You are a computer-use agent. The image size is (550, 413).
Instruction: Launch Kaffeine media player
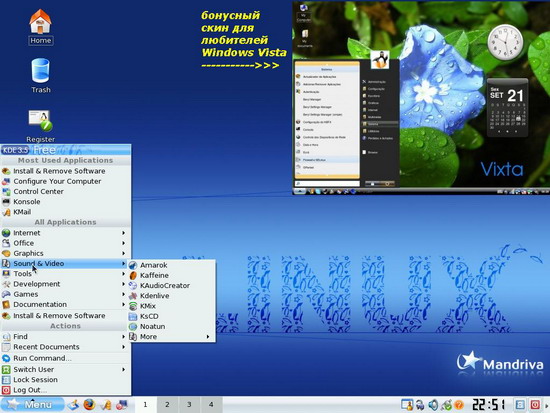pos(173,275)
